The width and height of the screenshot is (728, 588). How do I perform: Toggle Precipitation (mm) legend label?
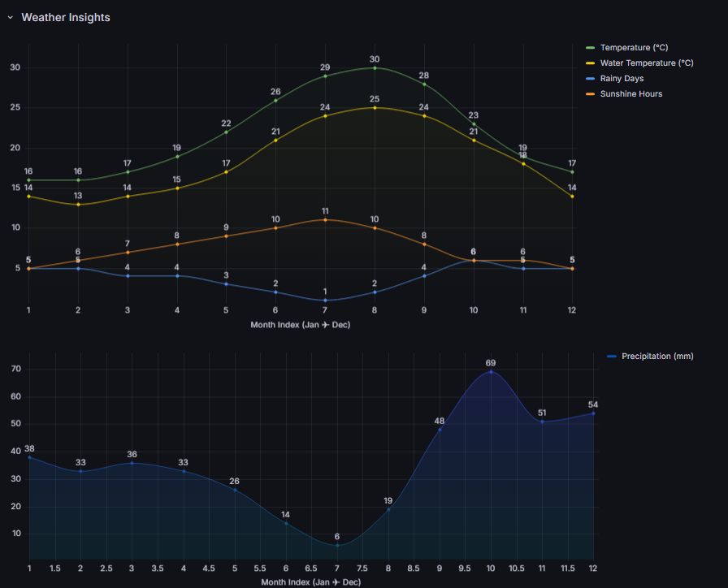pyautogui.click(x=656, y=356)
